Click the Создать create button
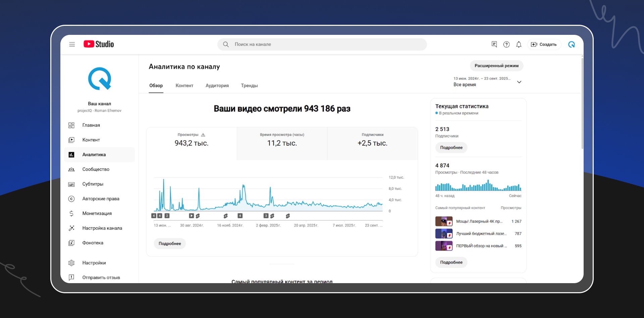This screenshot has height=318, width=644. click(x=544, y=44)
